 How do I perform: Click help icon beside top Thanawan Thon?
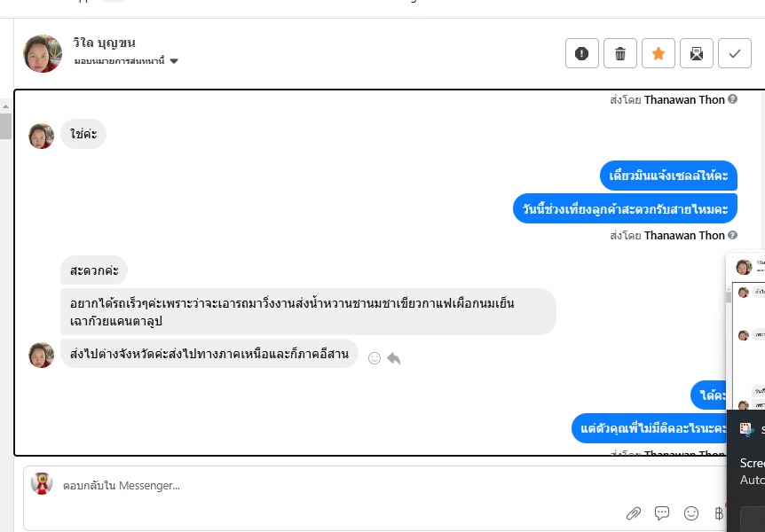(733, 99)
